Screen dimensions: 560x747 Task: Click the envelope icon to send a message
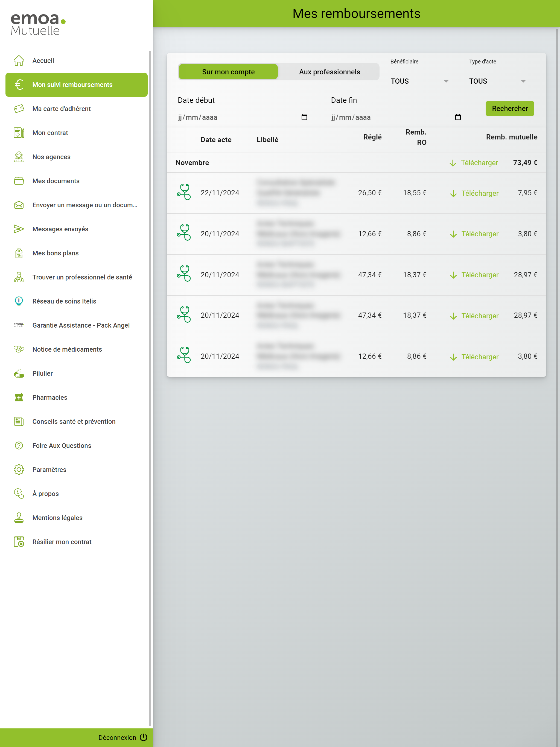(x=19, y=205)
